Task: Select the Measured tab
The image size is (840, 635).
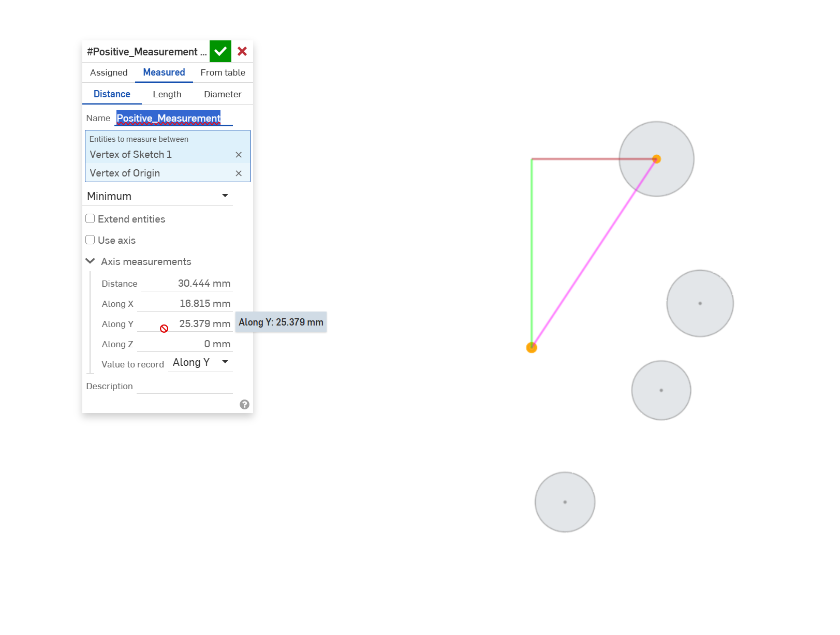Action: coord(164,72)
